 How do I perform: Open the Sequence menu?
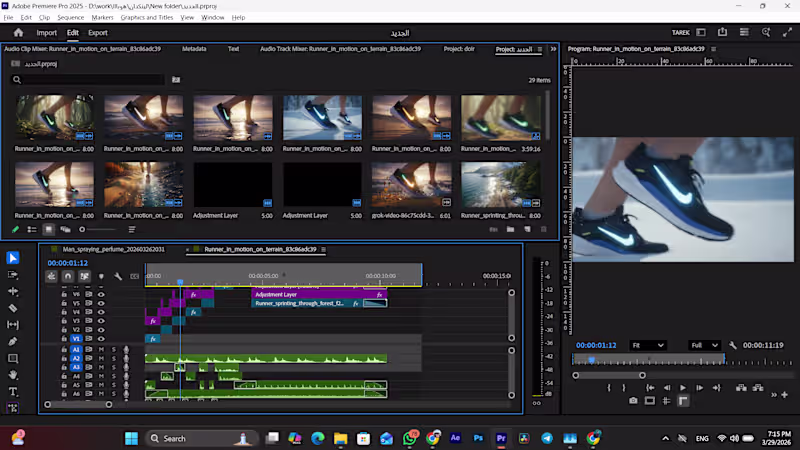(x=70, y=17)
